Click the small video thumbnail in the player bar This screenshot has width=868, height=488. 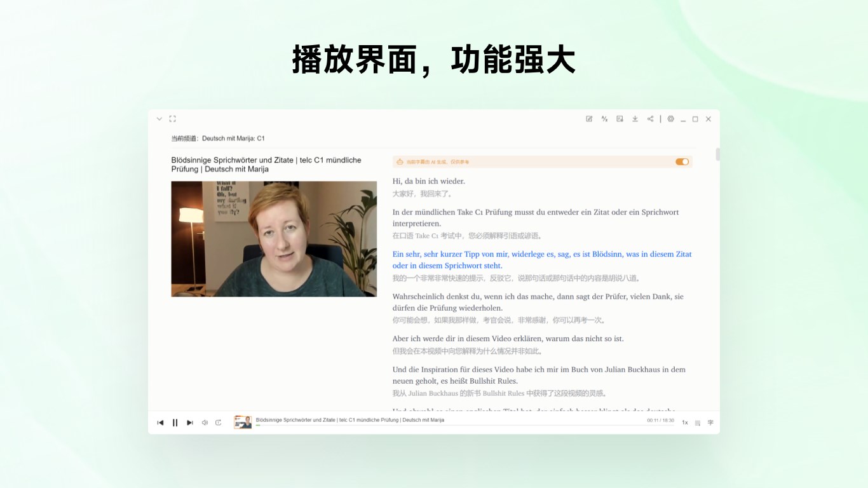tap(243, 423)
